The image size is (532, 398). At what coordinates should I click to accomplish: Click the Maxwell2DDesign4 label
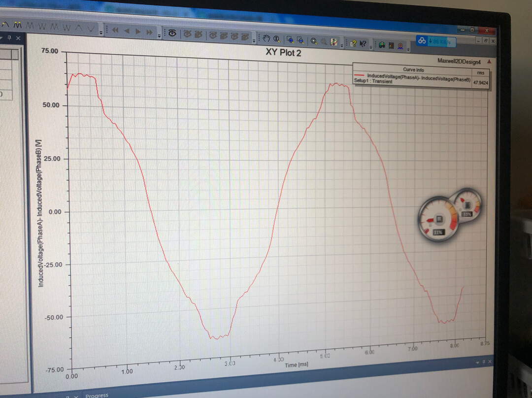pyautogui.click(x=459, y=62)
